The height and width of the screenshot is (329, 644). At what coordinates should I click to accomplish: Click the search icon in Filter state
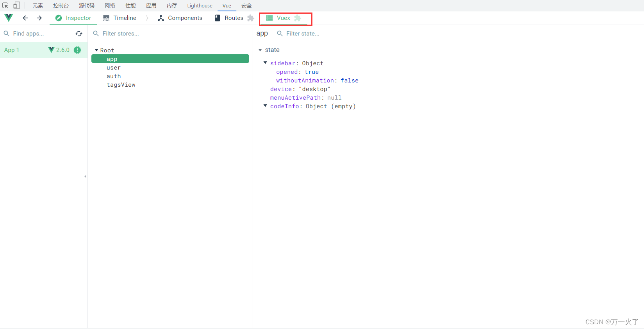[280, 34]
